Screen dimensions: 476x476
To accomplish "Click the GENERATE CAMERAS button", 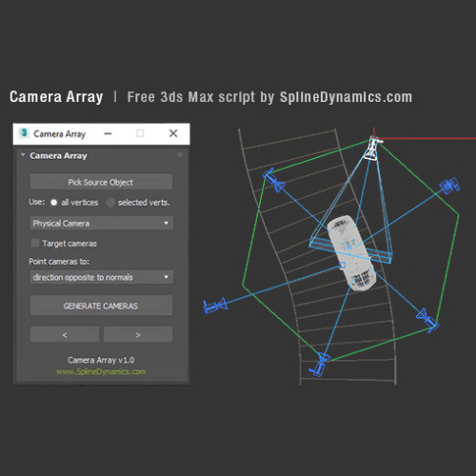I will [101, 306].
